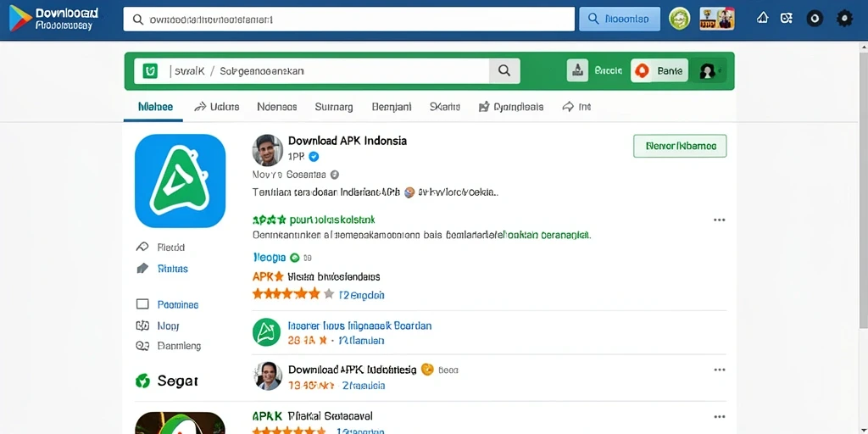
Task: Click the top search input field
Action: click(348, 19)
